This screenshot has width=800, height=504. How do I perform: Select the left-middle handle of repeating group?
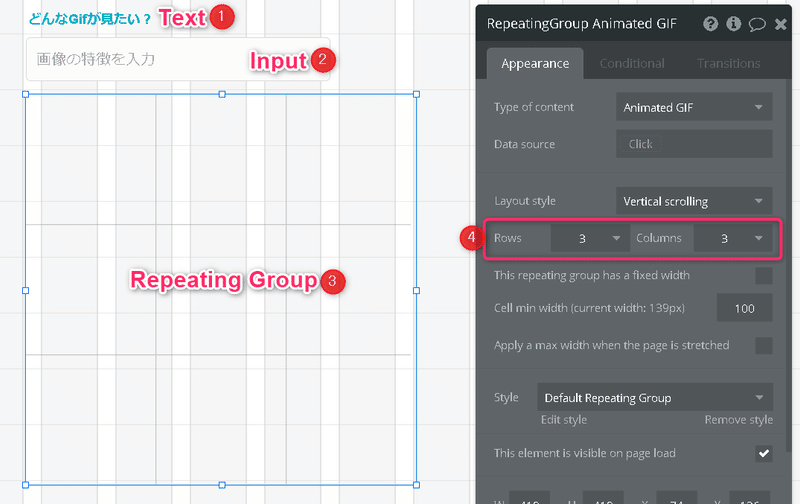(x=26, y=290)
